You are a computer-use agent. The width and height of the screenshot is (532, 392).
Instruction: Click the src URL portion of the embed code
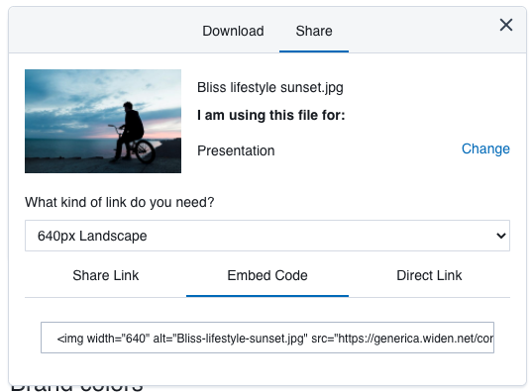pos(402,339)
